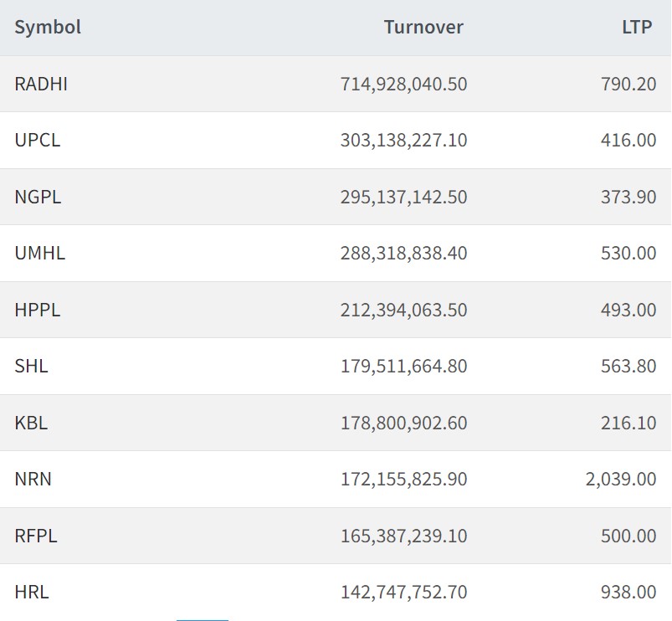
Task: Select the LTP value 938.00
Action: (628, 592)
